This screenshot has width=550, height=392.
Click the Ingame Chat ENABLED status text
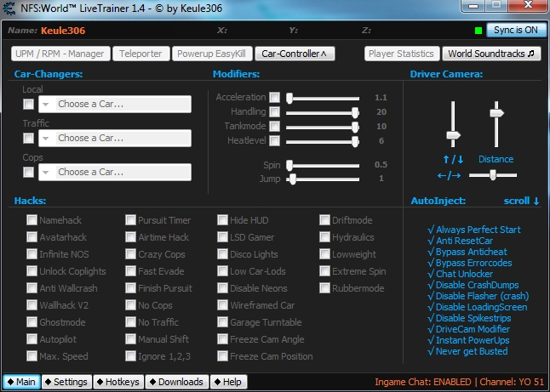click(x=423, y=382)
